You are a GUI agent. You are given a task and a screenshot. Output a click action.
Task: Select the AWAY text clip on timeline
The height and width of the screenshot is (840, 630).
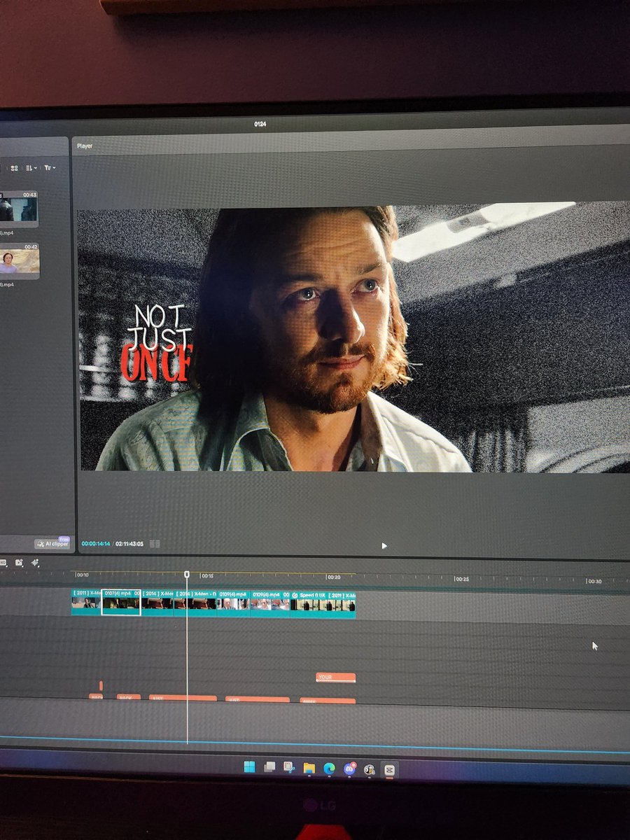click(328, 701)
